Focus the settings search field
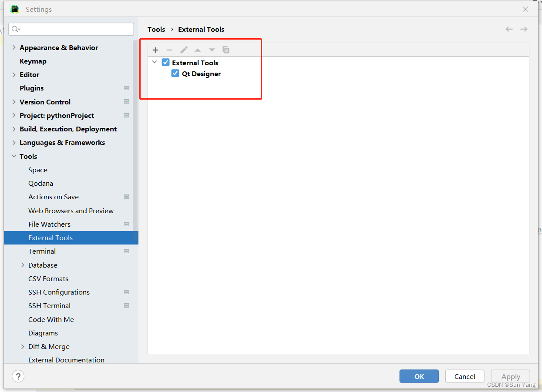Viewport: 542px width, 392px height. 71,29
